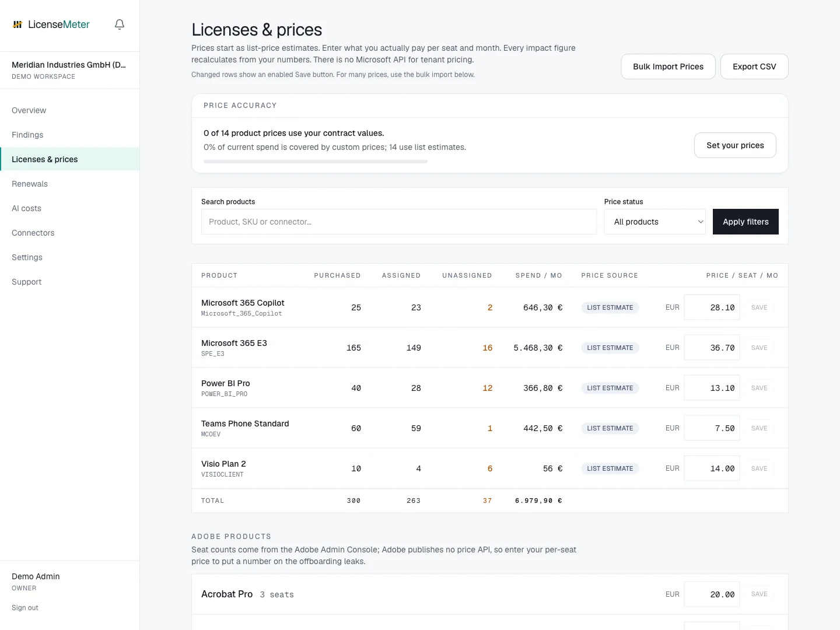Focus the Search products field
840x630 pixels.
(399, 222)
